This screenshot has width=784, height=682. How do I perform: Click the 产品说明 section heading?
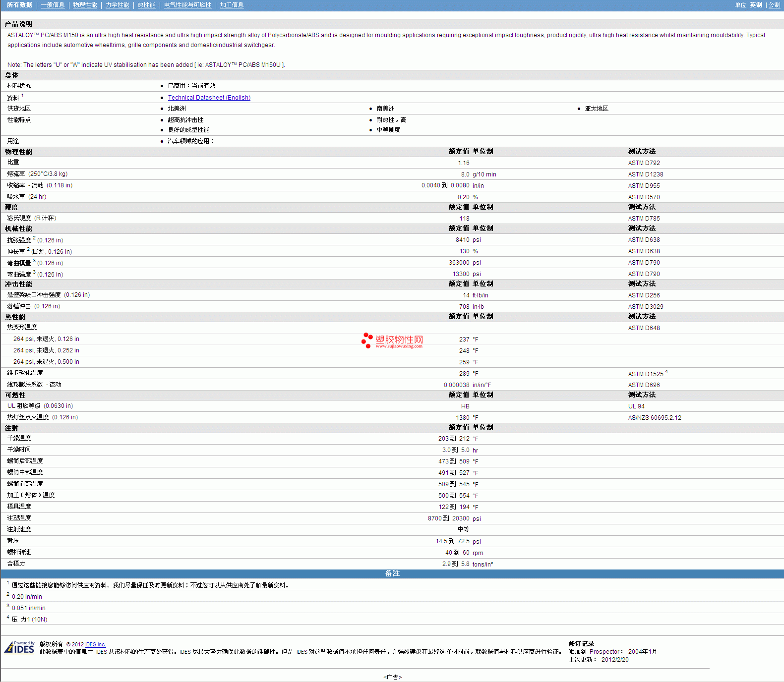click(x=18, y=24)
